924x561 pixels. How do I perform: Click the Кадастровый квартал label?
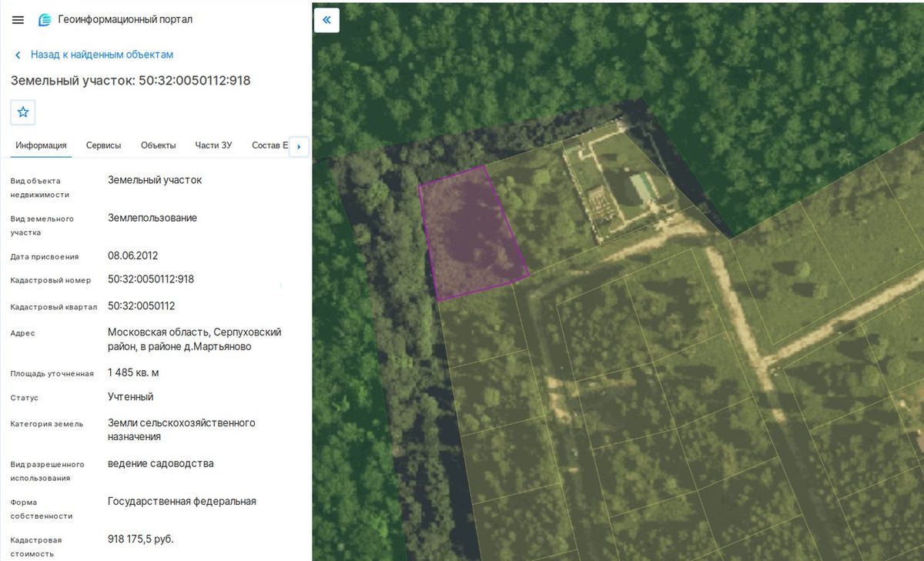coord(54,307)
